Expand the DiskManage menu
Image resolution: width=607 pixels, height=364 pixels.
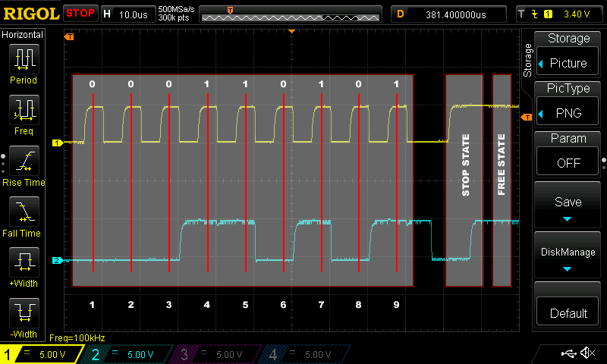click(x=568, y=256)
